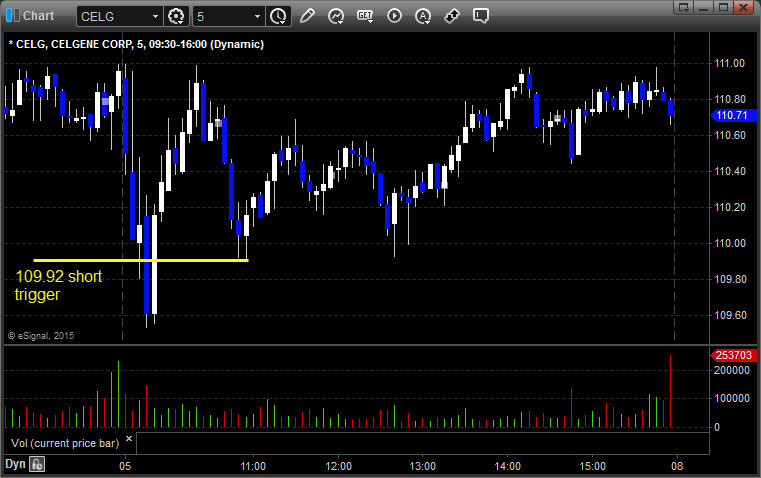Click the blue 110.71 current price marker
The image size is (761, 478).
click(x=733, y=115)
